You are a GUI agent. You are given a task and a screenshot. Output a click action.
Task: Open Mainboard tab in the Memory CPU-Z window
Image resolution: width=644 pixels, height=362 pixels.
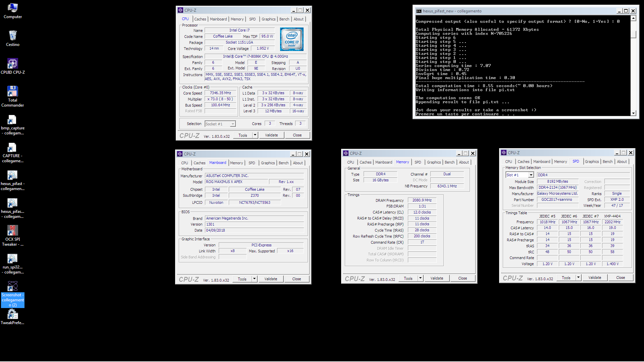point(383,162)
